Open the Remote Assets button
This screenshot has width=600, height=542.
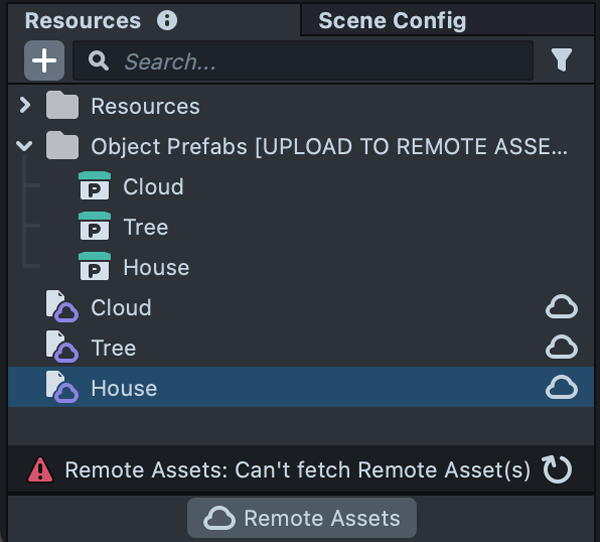tap(302, 518)
